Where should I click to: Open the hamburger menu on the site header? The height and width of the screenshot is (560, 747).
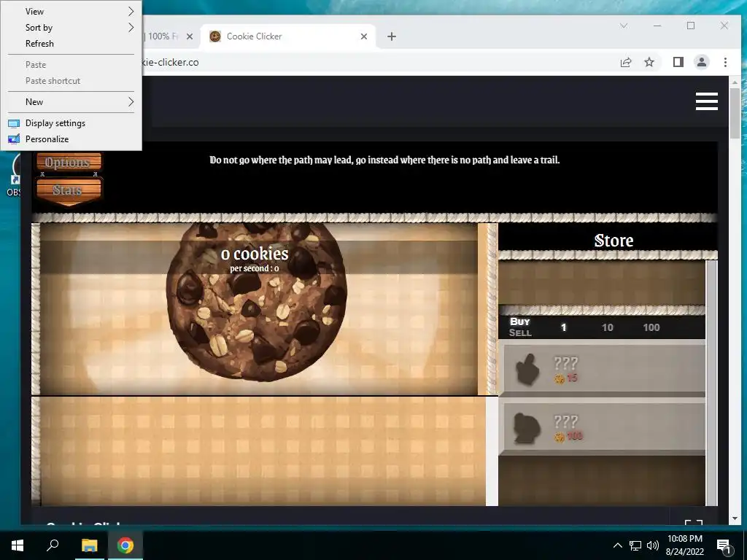click(706, 101)
